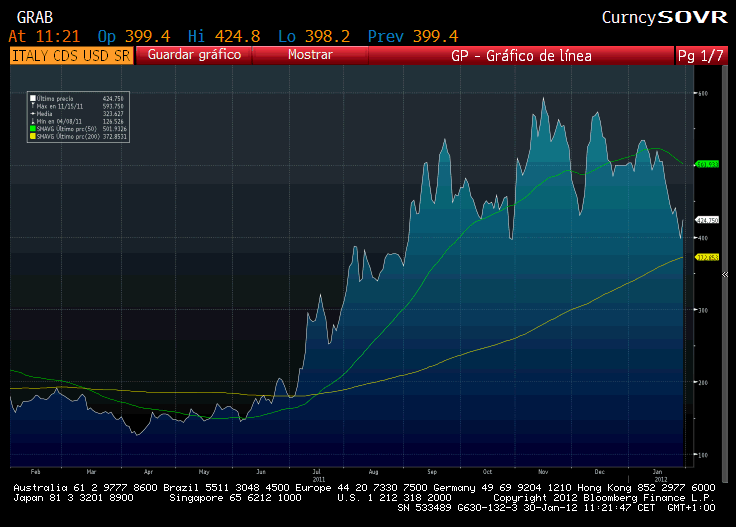Click the Guardar gráfico button
The image size is (736, 527).
pyautogui.click(x=194, y=55)
